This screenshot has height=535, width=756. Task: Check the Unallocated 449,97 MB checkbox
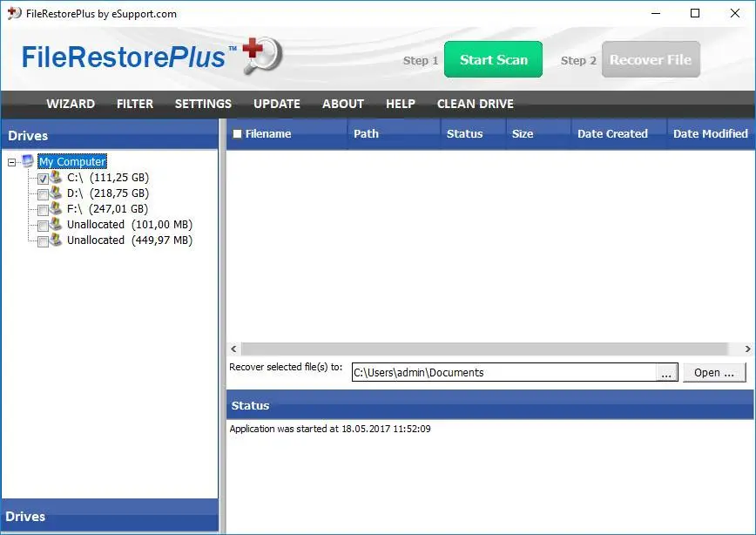point(43,241)
